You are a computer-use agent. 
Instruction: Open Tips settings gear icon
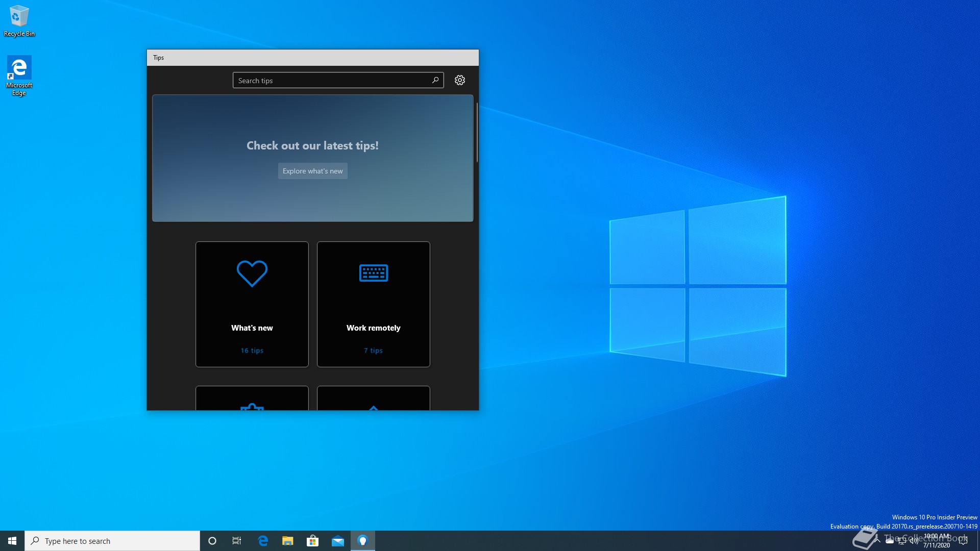pos(460,80)
